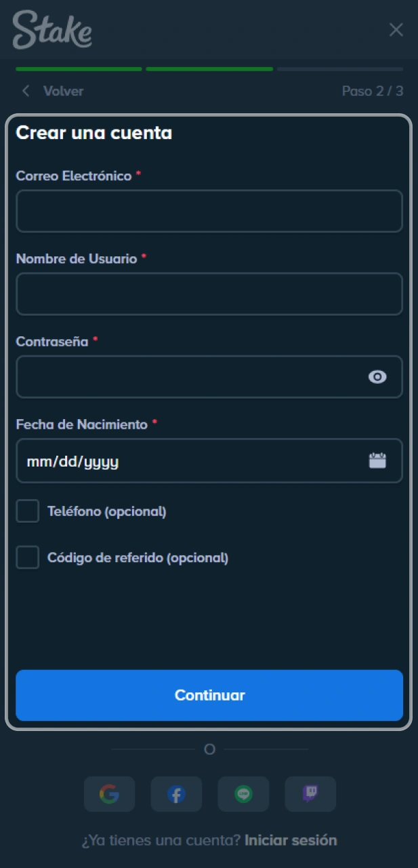The width and height of the screenshot is (418, 868).
Task: Click the close X at the top
Action: tap(396, 30)
